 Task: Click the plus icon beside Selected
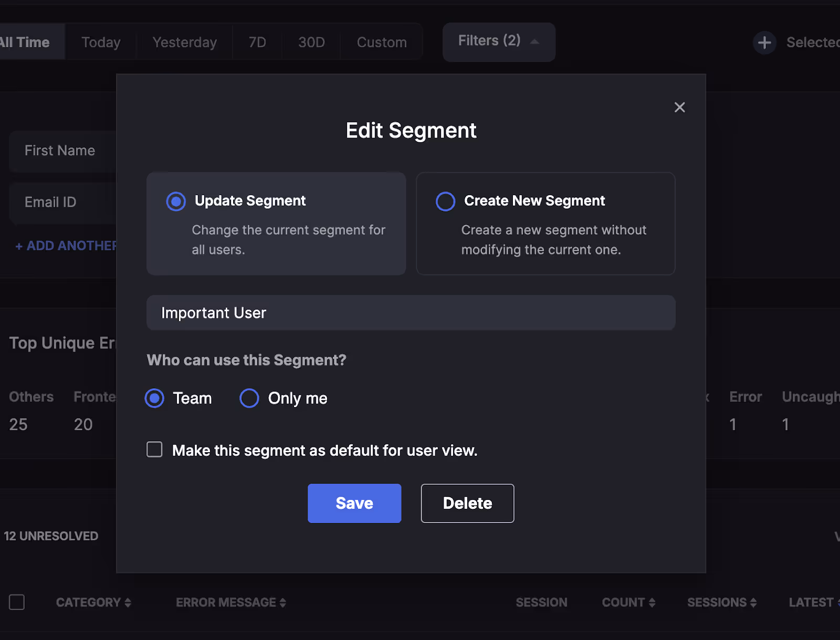(764, 42)
